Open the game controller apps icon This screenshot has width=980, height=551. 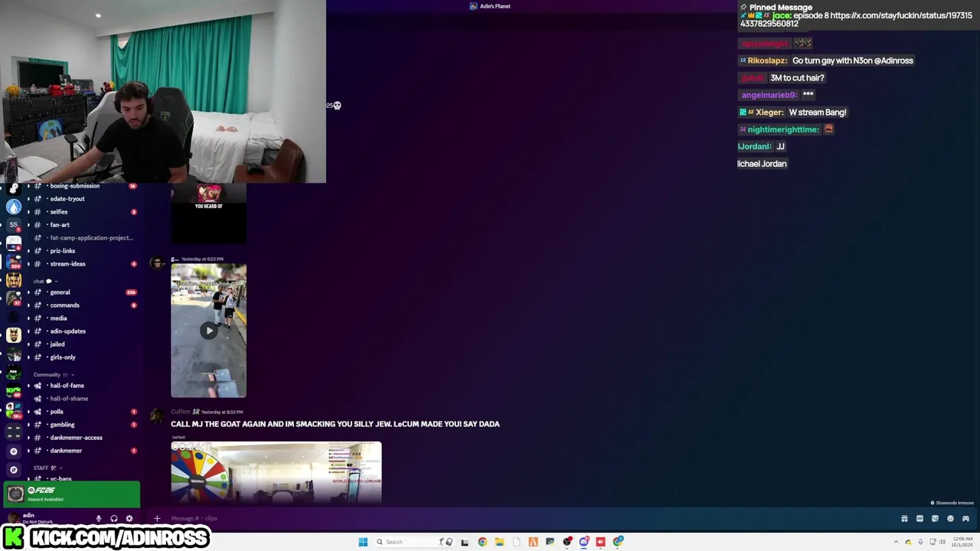click(x=965, y=519)
